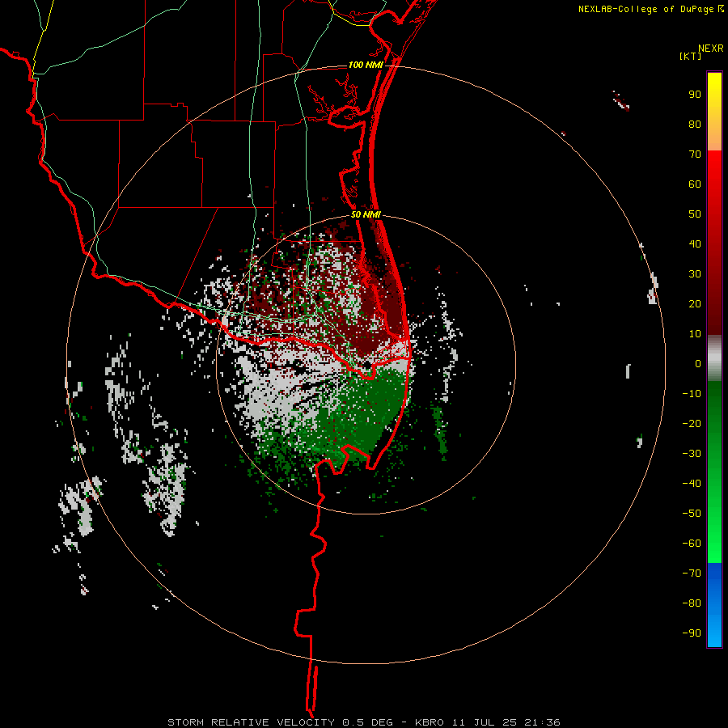Click the gray zero-velocity segment of the color bar
The width and height of the screenshot is (728, 728).
click(714, 358)
